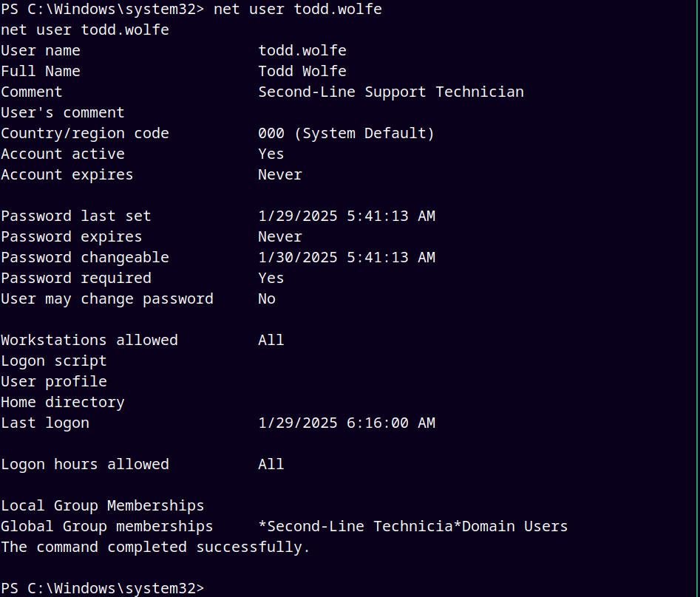The image size is (700, 597).
Task: Click the Password last set timestamp
Action: point(347,216)
